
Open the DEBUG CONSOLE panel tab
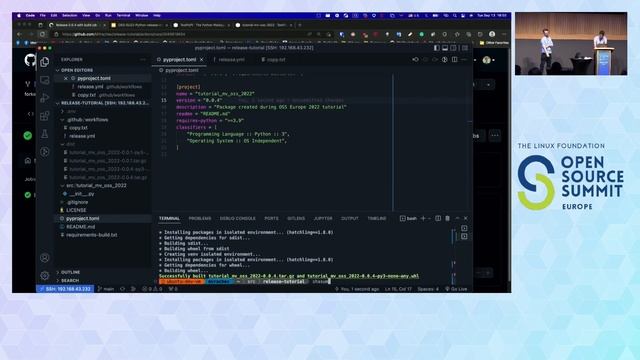point(238,218)
